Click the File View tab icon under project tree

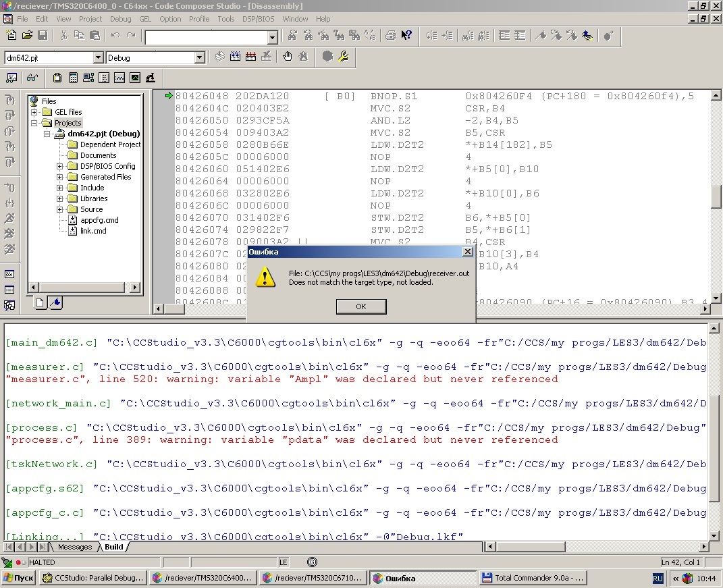[x=40, y=302]
